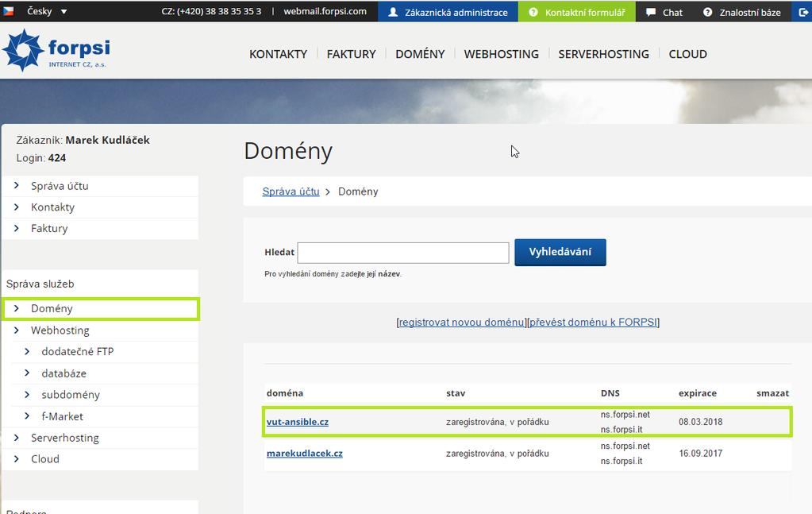The height and width of the screenshot is (514, 812).
Task: Open webmail.forpsi.com link
Action: point(325,11)
